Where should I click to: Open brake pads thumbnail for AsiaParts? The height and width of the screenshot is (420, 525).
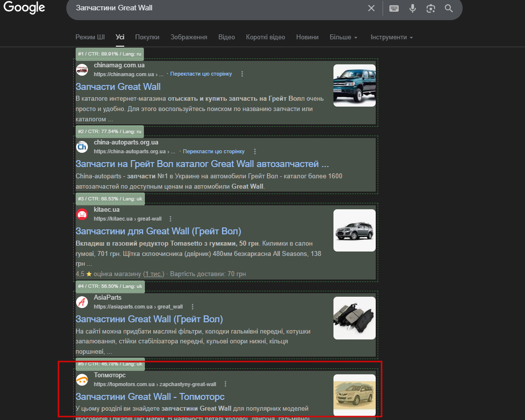point(354,318)
